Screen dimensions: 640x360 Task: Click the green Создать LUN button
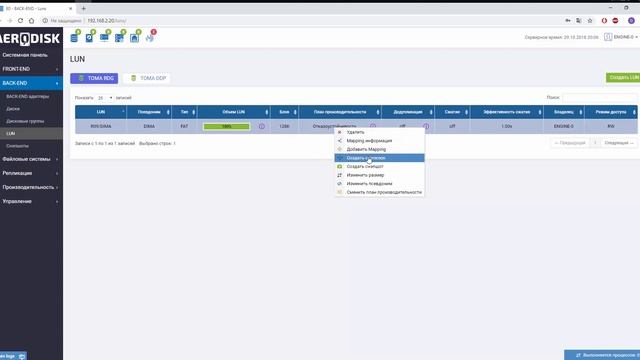(623, 78)
